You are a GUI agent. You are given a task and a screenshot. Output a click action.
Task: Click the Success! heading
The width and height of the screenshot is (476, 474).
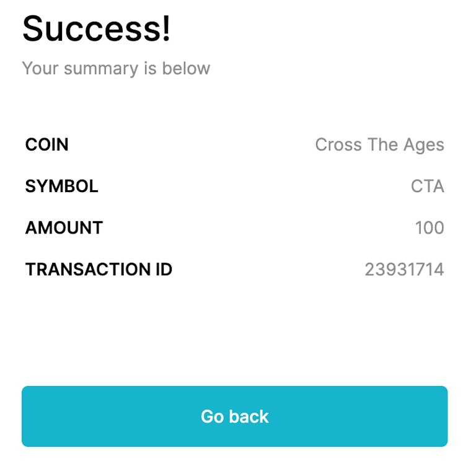tap(96, 29)
